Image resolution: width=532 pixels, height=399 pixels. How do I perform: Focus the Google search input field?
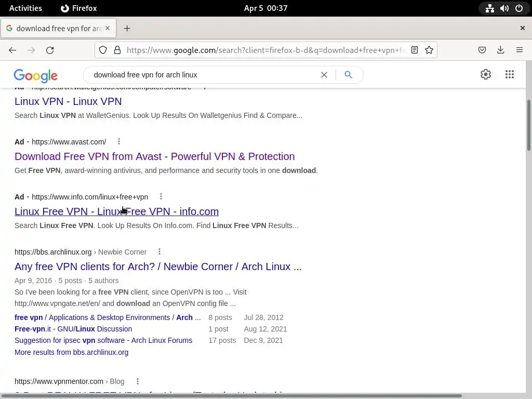[x=204, y=75]
